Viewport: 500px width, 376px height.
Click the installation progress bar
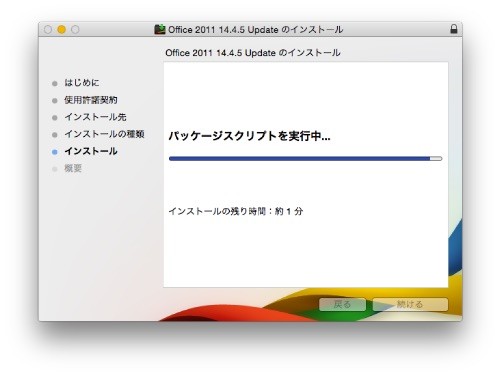305,159
